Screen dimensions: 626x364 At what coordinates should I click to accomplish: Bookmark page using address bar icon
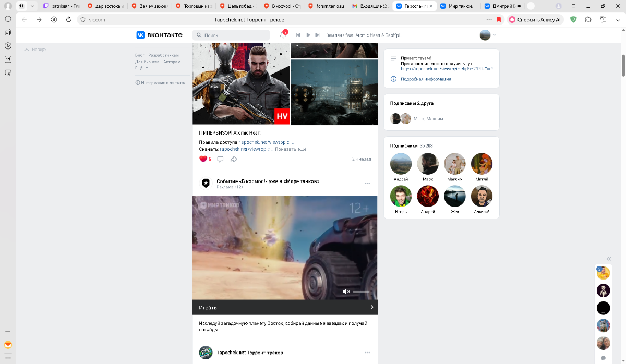[499, 19]
